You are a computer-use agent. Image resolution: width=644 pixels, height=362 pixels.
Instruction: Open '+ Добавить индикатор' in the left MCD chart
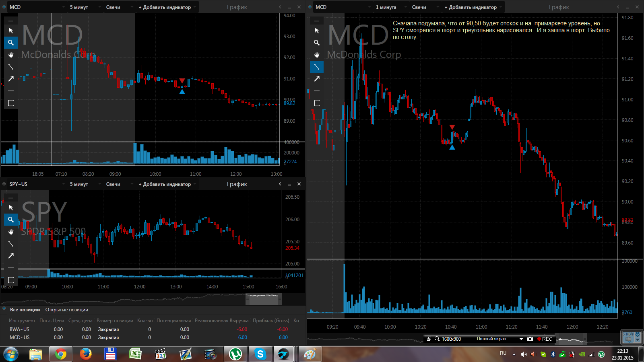point(167,7)
